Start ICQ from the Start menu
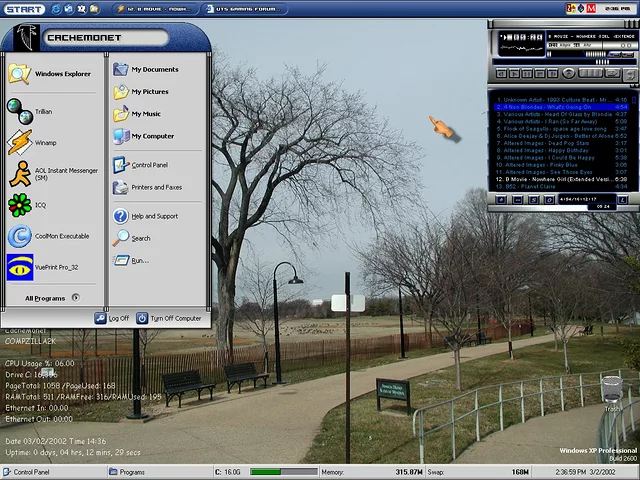The height and width of the screenshot is (480, 640). 40,205
